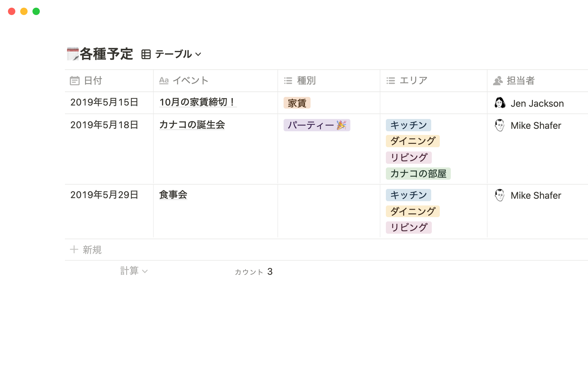
Task: Click the green カナコの部屋 tag
Action: tap(418, 174)
